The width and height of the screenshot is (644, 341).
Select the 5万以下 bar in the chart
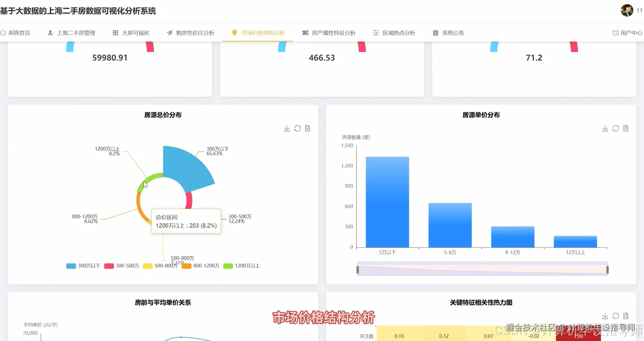coord(387,201)
